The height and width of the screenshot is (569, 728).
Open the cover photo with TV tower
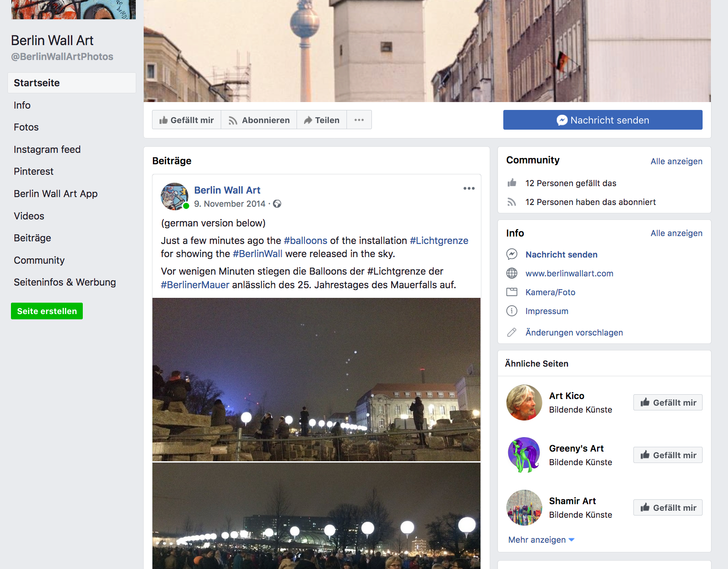coord(427,51)
